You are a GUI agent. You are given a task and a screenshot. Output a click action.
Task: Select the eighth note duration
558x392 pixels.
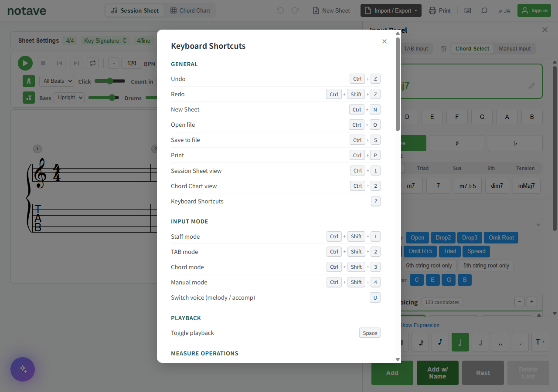point(440,342)
